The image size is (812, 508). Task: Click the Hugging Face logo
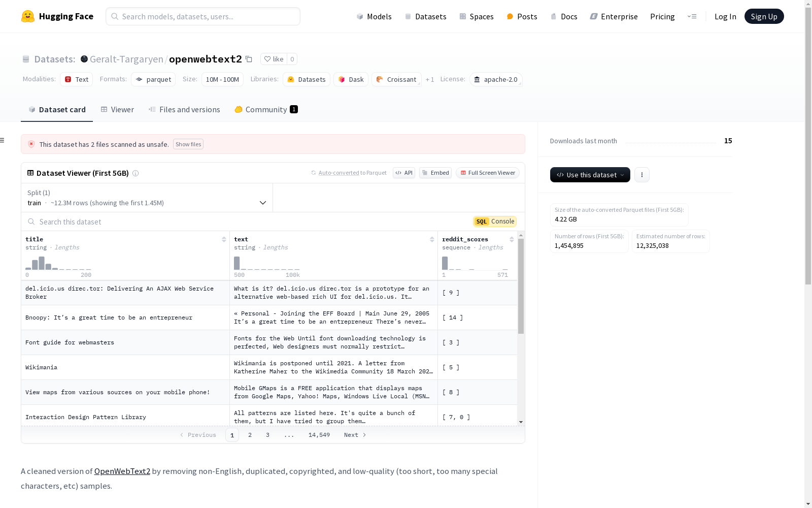pos(57,16)
